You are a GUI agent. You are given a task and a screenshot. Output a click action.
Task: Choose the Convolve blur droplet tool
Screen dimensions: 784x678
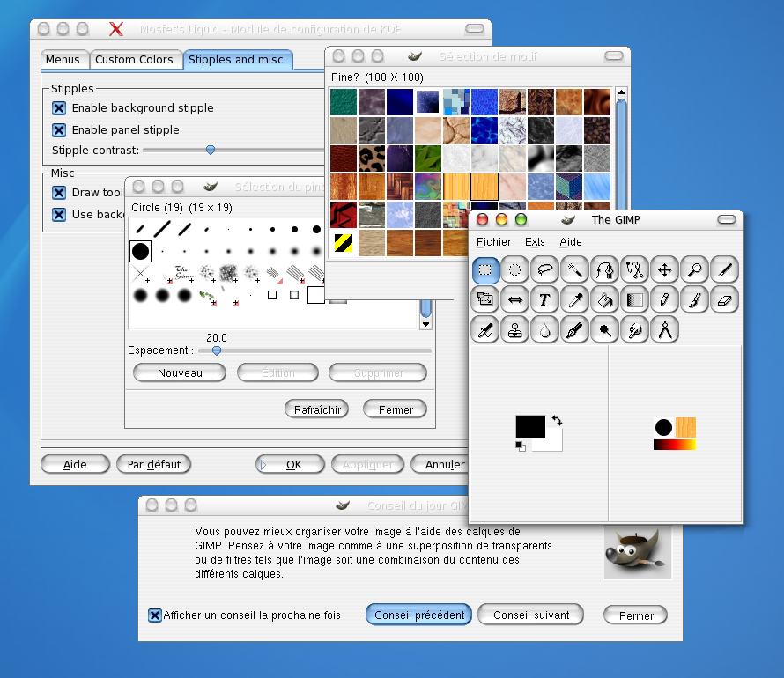coord(545,330)
